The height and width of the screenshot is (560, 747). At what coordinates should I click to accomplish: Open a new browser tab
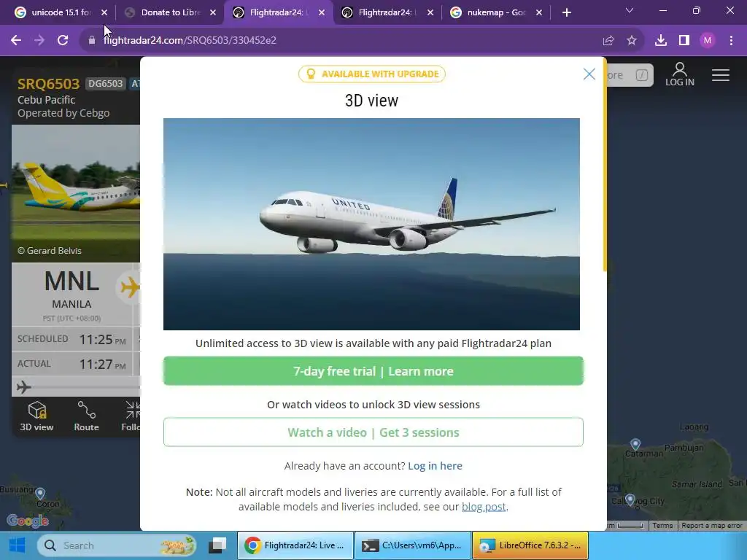click(566, 12)
